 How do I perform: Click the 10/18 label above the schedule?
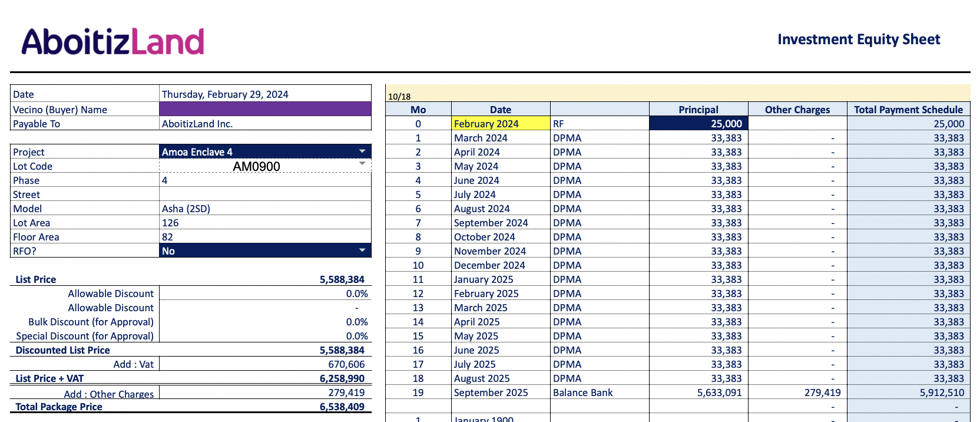click(399, 96)
